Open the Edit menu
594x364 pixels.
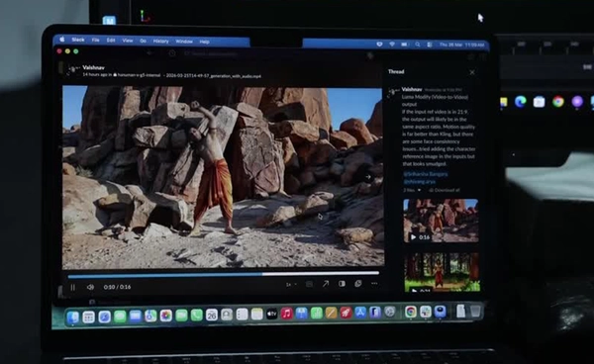(111, 41)
